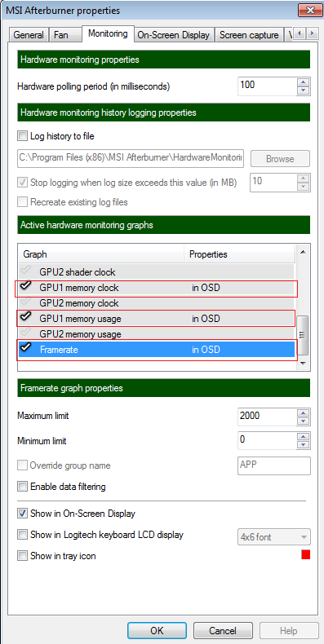Screen dimensions: 324x644
Task: Click the APP group name field
Action: pyautogui.click(x=274, y=465)
